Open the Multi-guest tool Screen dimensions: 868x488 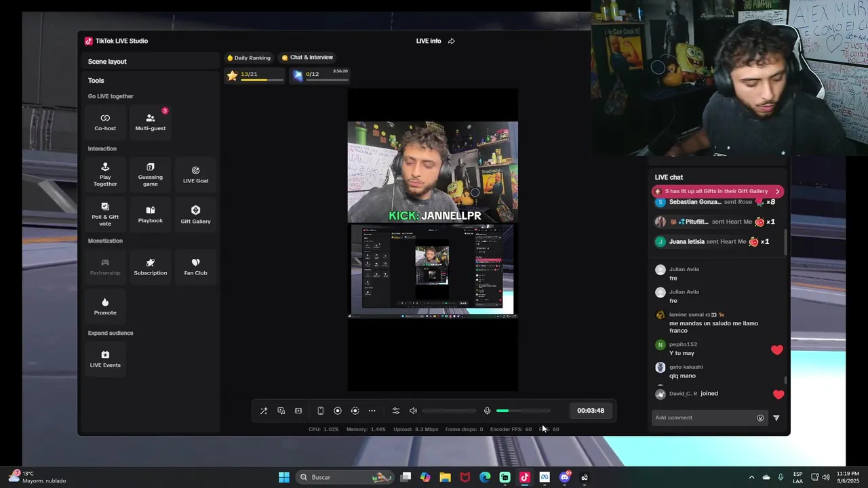coord(151,122)
